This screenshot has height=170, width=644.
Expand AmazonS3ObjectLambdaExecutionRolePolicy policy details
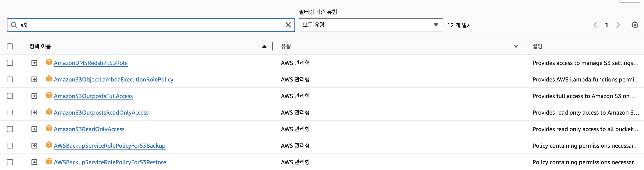click(34, 79)
